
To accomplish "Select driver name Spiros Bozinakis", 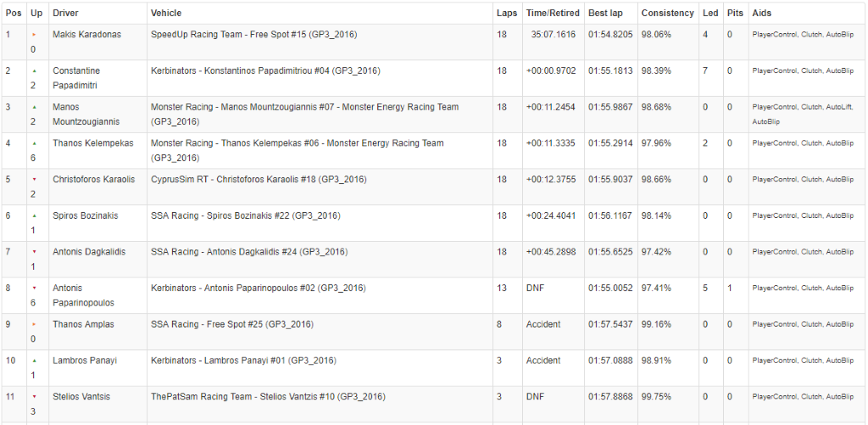I will pos(85,215).
